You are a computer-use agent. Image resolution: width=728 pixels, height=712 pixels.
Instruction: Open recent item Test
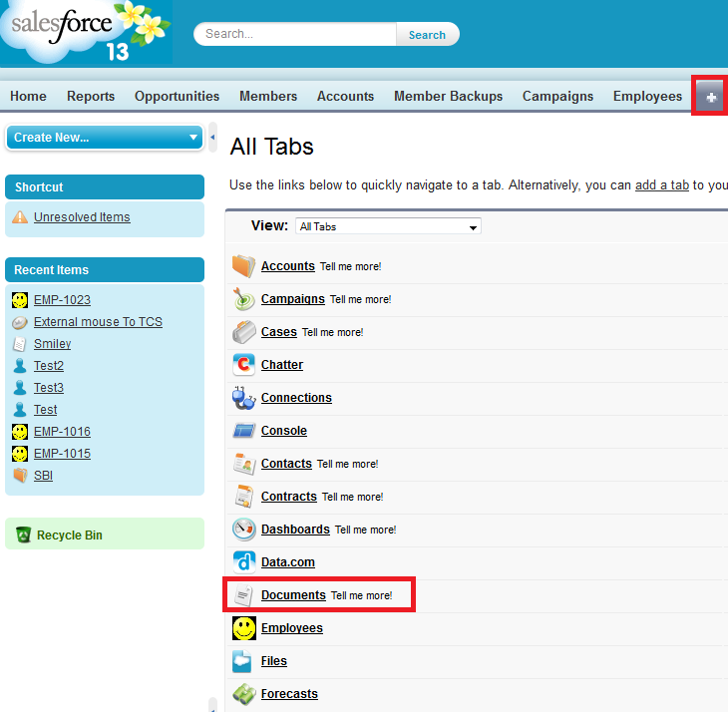[x=46, y=410]
